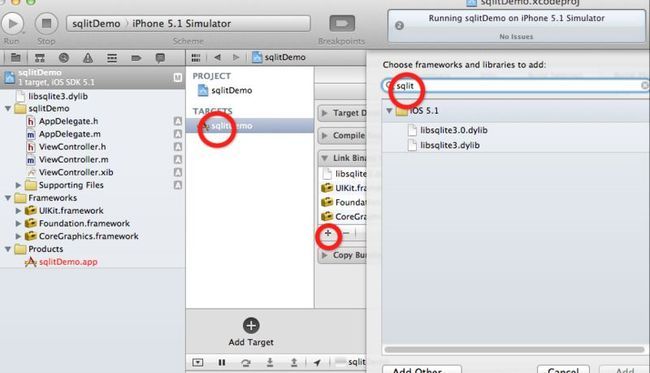Toggle the Breakpoints button

pyautogui.click(x=342, y=24)
